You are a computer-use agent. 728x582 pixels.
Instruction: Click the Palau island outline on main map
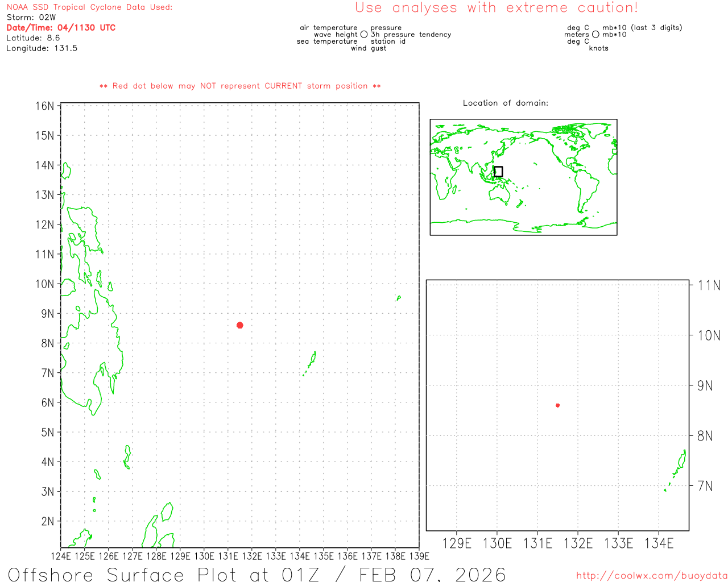tap(312, 360)
